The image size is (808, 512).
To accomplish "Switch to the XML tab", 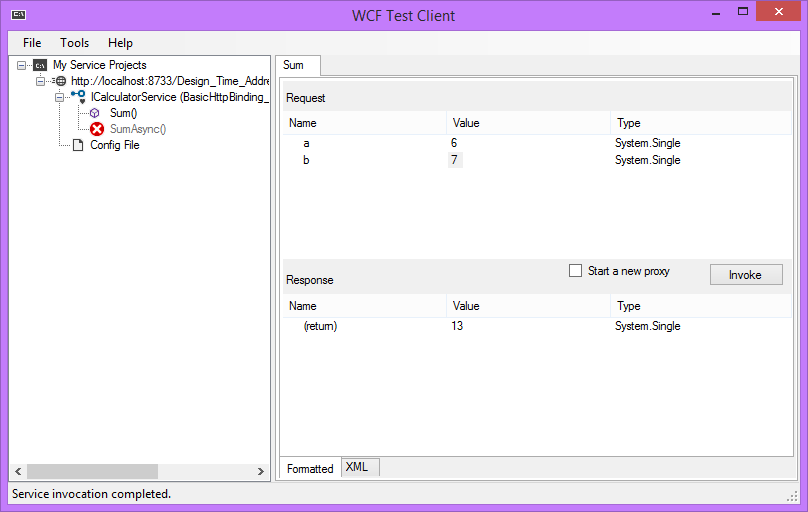I will pos(358,467).
